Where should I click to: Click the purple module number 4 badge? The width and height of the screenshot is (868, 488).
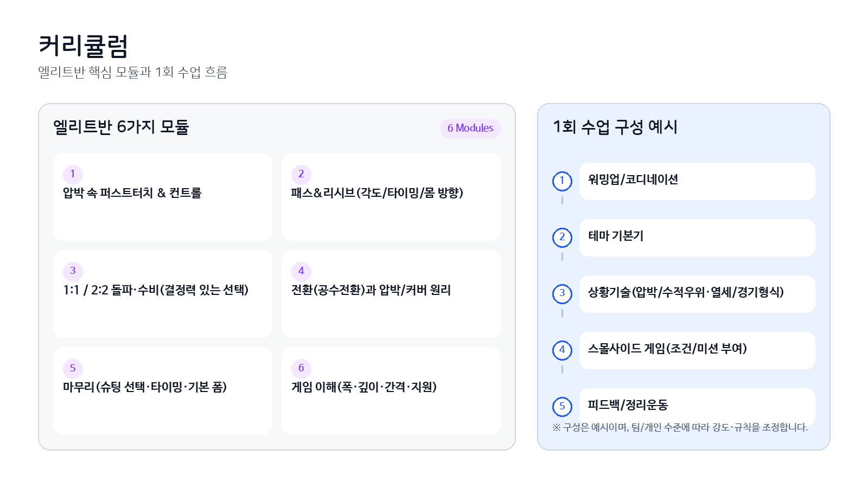pos(301,271)
